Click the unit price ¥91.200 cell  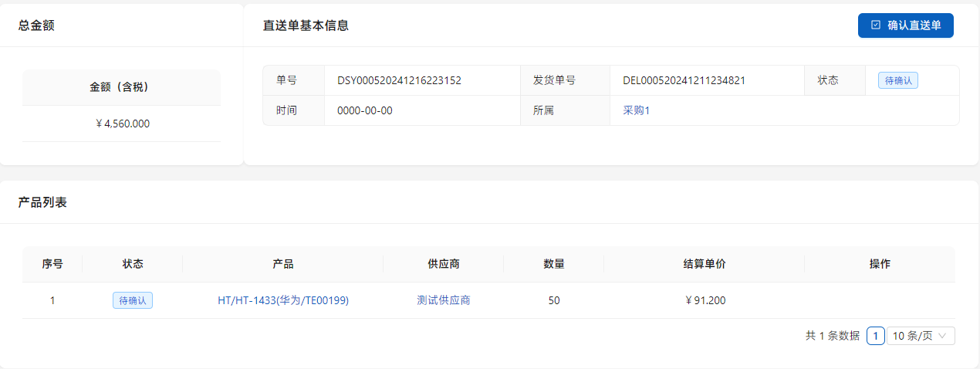[705, 300]
